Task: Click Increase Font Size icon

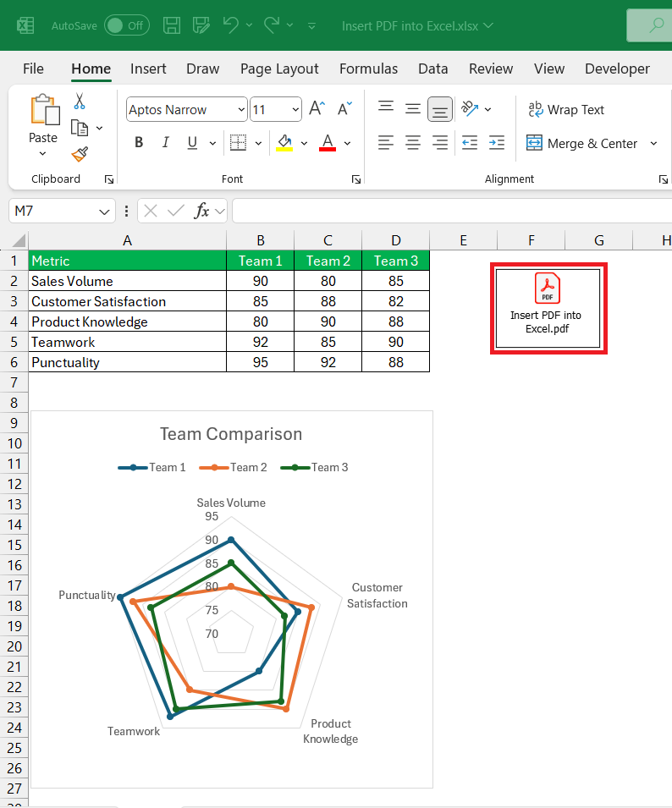Action: pyautogui.click(x=317, y=109)
